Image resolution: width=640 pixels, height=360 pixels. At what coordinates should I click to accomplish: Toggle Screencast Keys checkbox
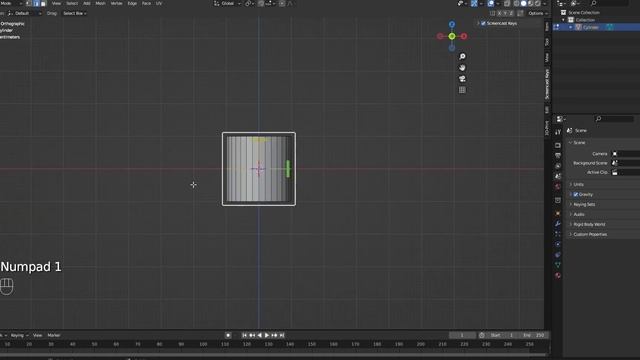(x=483, y=23)
